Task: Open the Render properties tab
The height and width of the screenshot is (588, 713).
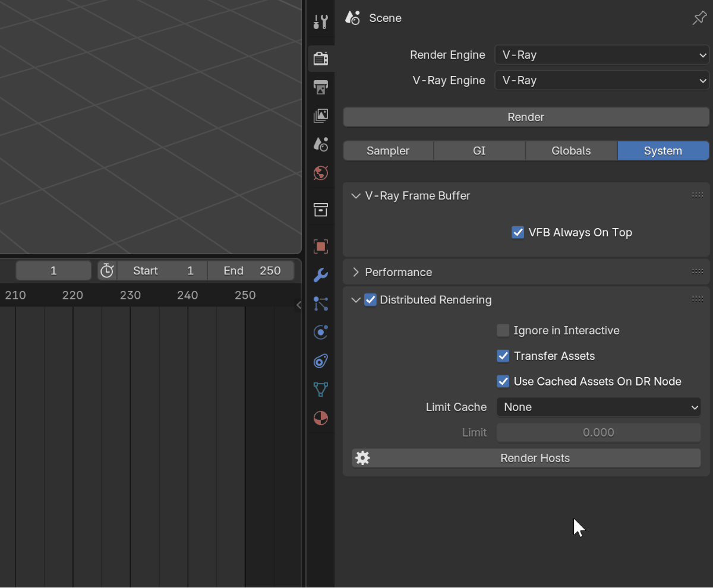Action: (x=320, y=58)
